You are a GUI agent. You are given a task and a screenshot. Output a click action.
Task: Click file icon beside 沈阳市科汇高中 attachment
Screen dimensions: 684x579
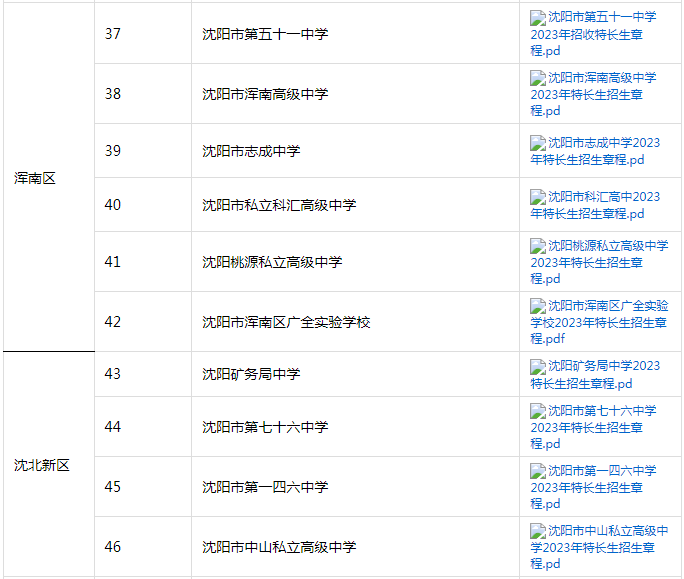coord(538,197)
